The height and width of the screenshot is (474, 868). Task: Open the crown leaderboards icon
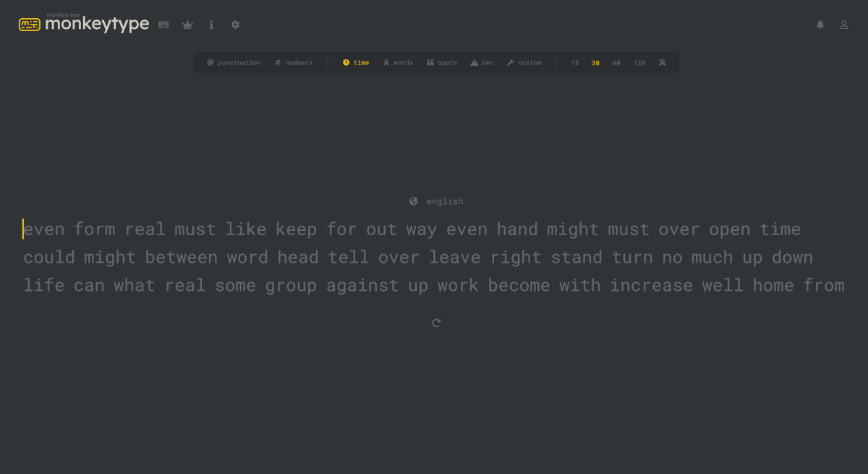(x=187, y=25)
